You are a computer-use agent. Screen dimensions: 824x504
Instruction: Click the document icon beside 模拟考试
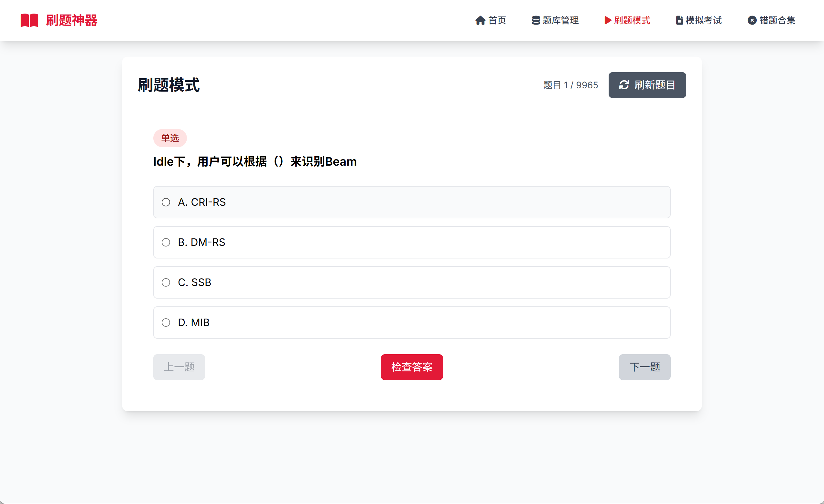point(679,20)
